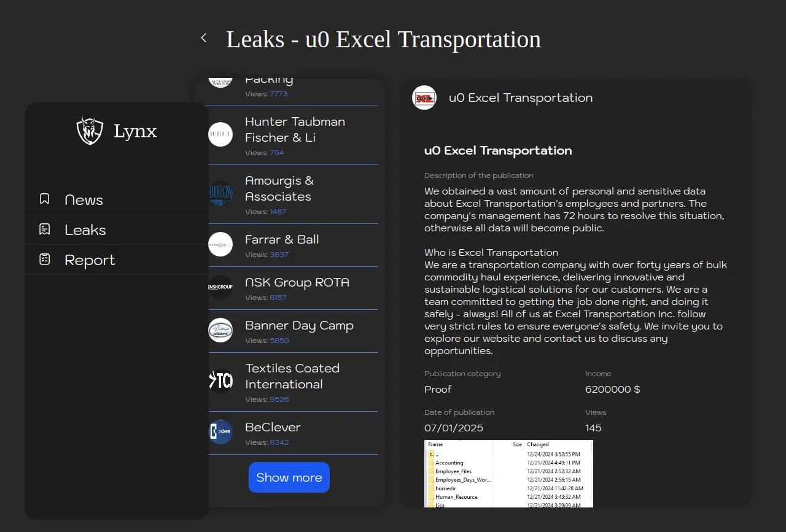
Task: Click the Lynx shield logo
Action: (x=90, y=131)
